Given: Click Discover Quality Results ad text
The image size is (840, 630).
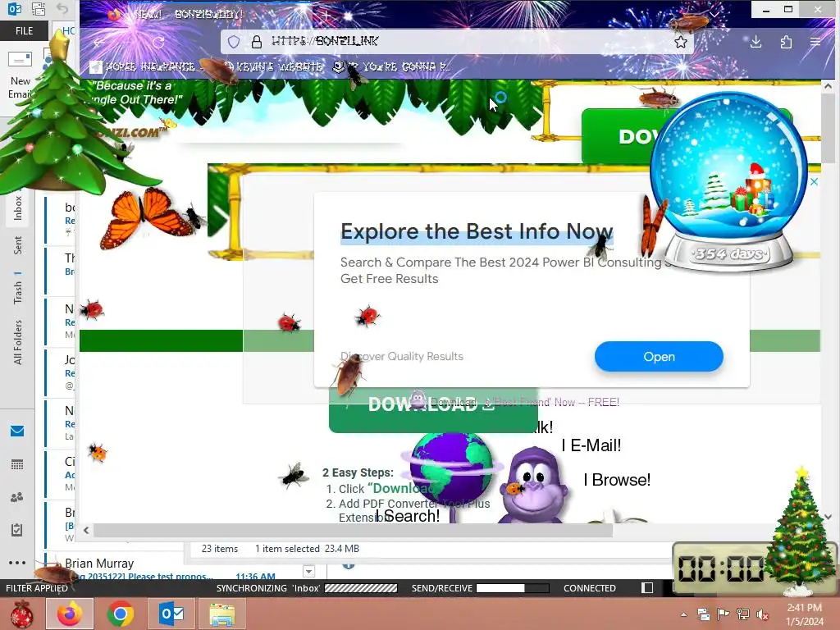Looking at the screenshot, I should point(402,356).
